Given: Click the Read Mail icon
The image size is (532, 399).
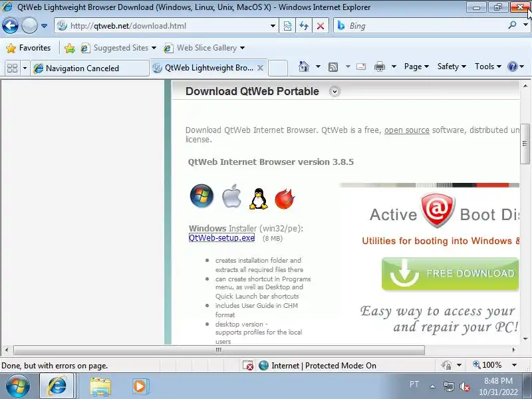Looking at the screenshot, I should [361, 66].
